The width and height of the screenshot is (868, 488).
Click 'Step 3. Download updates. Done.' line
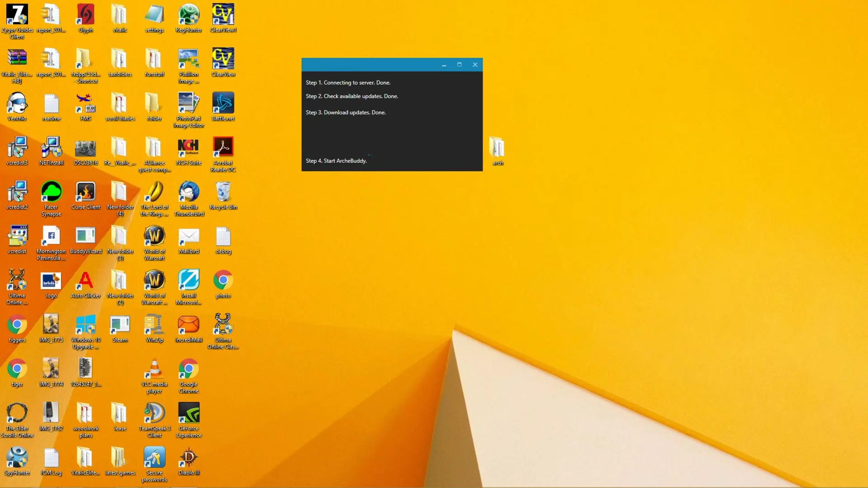[346, 113]
